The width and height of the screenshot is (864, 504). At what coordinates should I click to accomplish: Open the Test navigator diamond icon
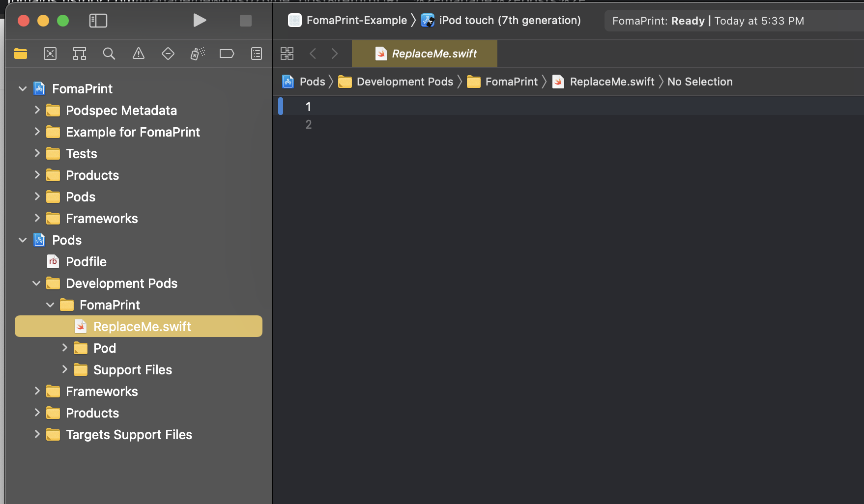(168, 54)
